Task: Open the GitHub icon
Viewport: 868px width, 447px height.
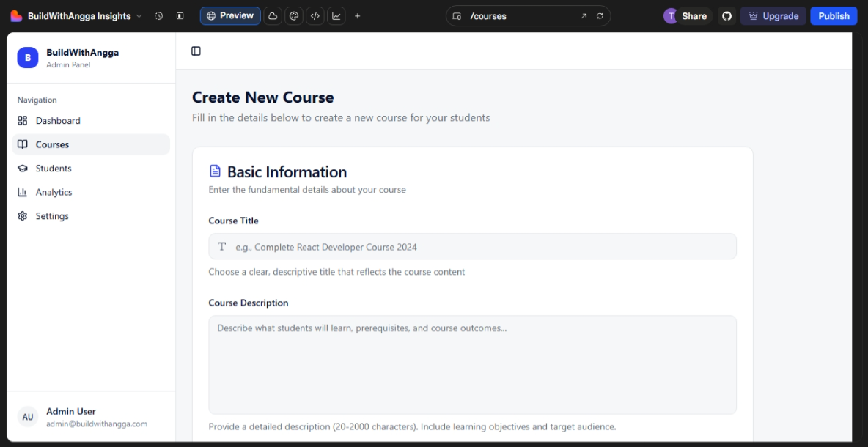Action: point(727,16)
